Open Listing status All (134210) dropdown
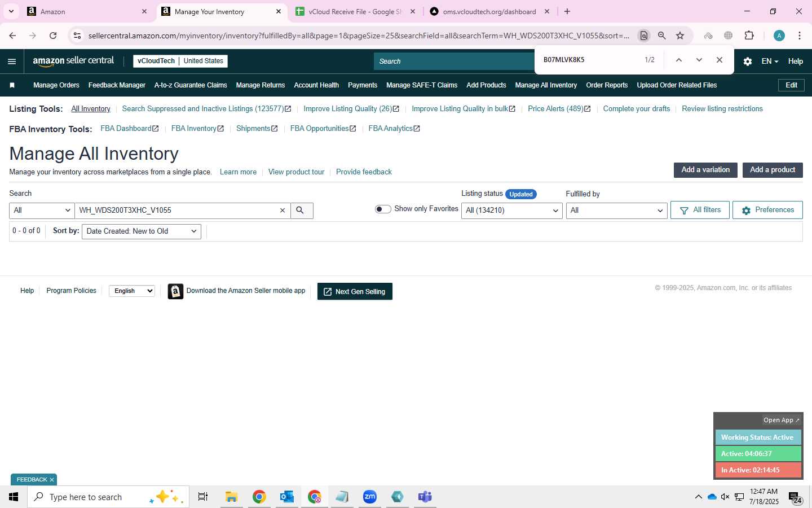 click(511, 211)
